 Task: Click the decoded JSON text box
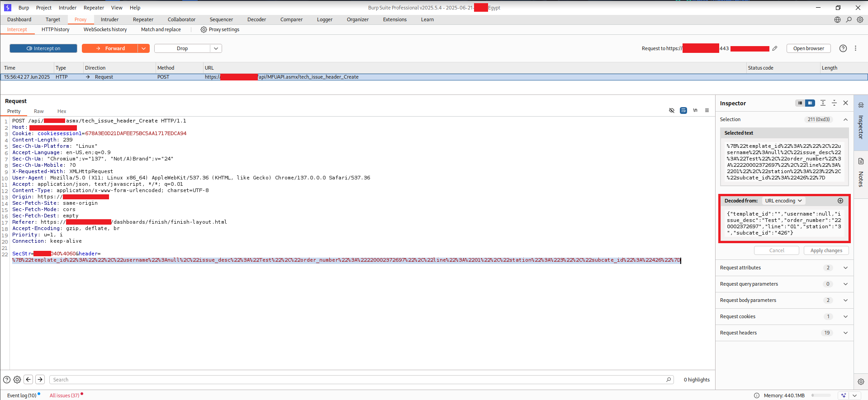784,223
